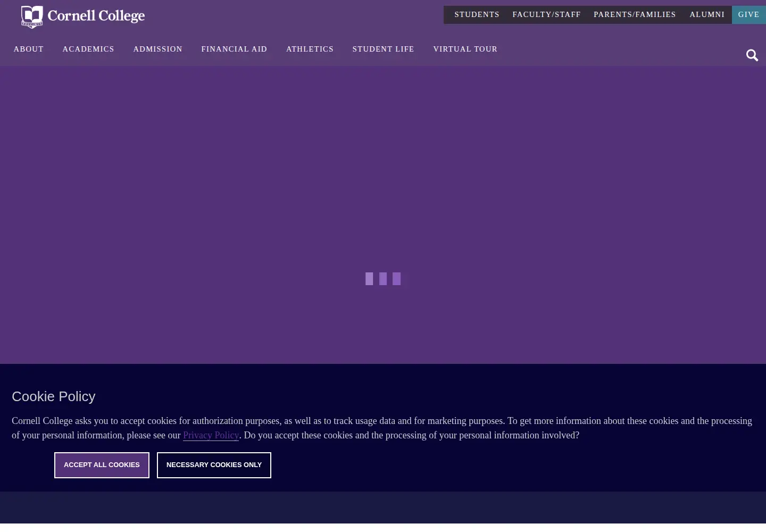Open the About menu

click(x=29, y=49)
